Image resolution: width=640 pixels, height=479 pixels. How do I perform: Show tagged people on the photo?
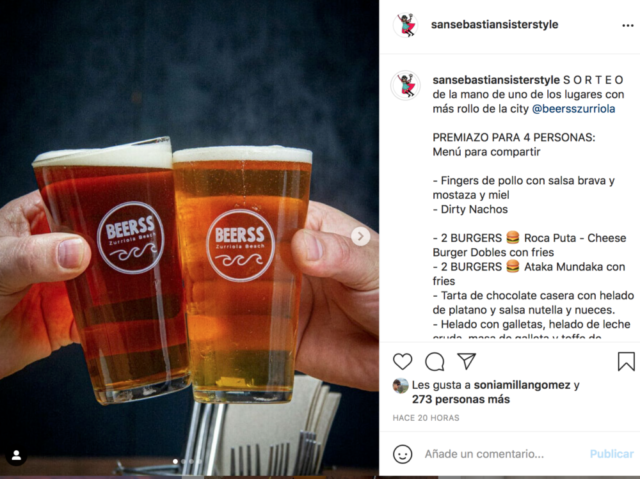click(16, 455)
